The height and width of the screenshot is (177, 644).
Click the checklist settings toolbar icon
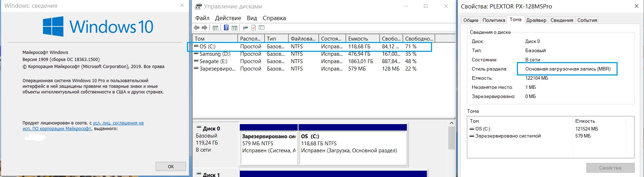[262, 28]
